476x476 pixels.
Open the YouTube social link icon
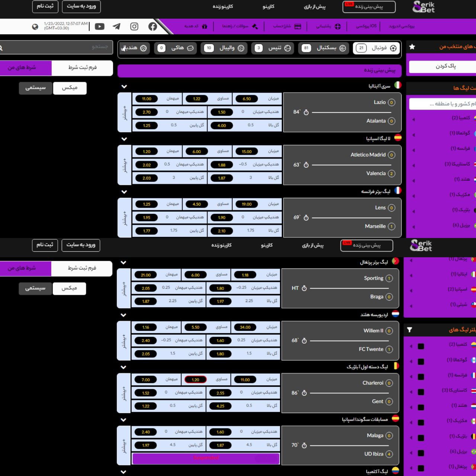99,26
